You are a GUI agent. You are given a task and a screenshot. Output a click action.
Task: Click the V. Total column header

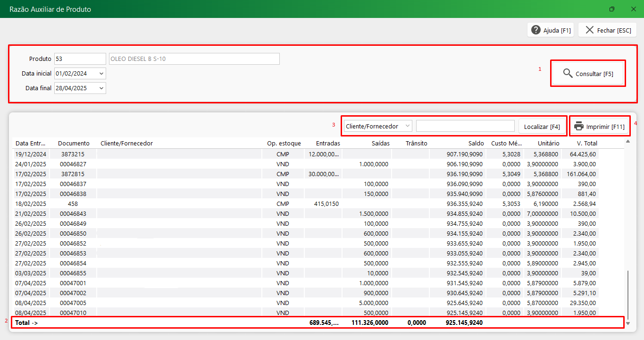point(586,143)
